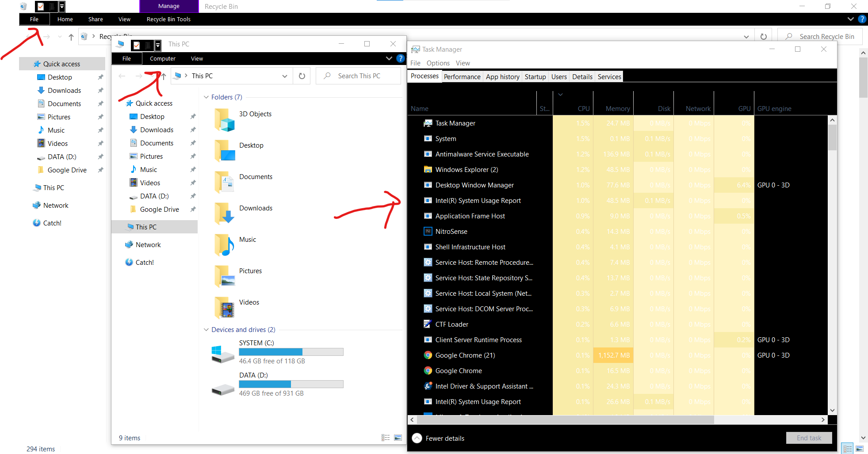Image resolution: width=868 pixels, height=454 pixels.
Task: Sort processes by the CPU column
Action: pyautogui.click(x=573, y=103)
